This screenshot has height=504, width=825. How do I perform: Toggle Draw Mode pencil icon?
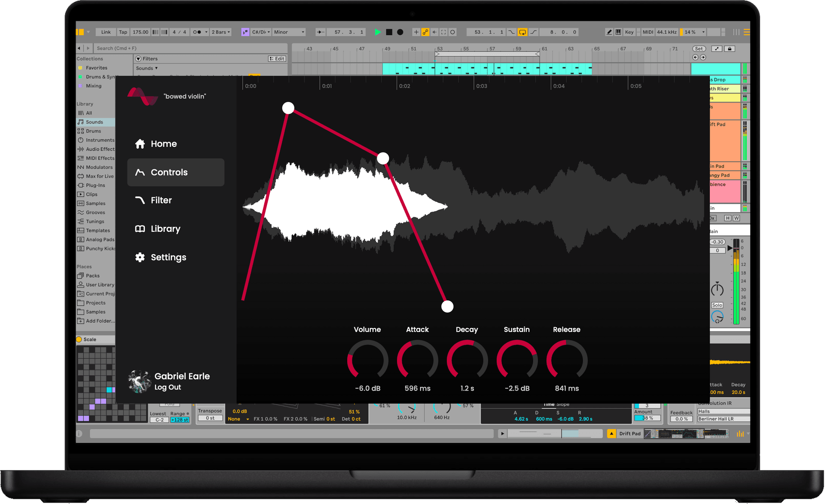click(x=609, y=32)
